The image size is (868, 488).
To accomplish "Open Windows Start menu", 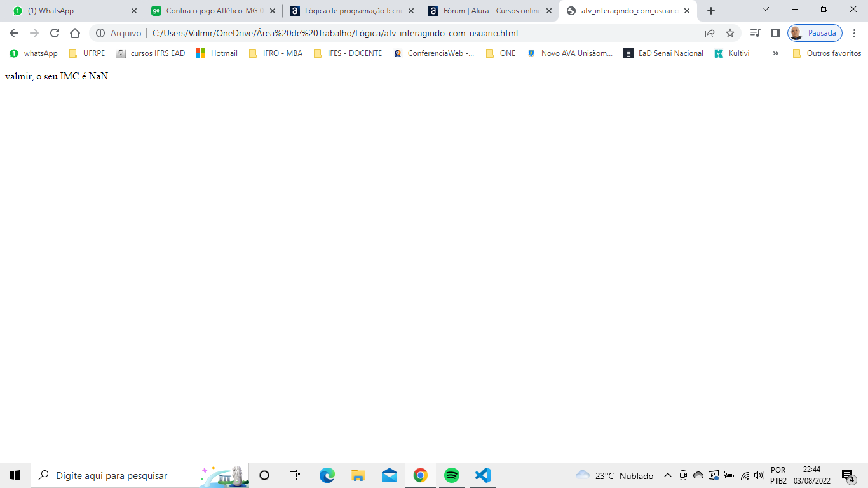I will [15, 475].
